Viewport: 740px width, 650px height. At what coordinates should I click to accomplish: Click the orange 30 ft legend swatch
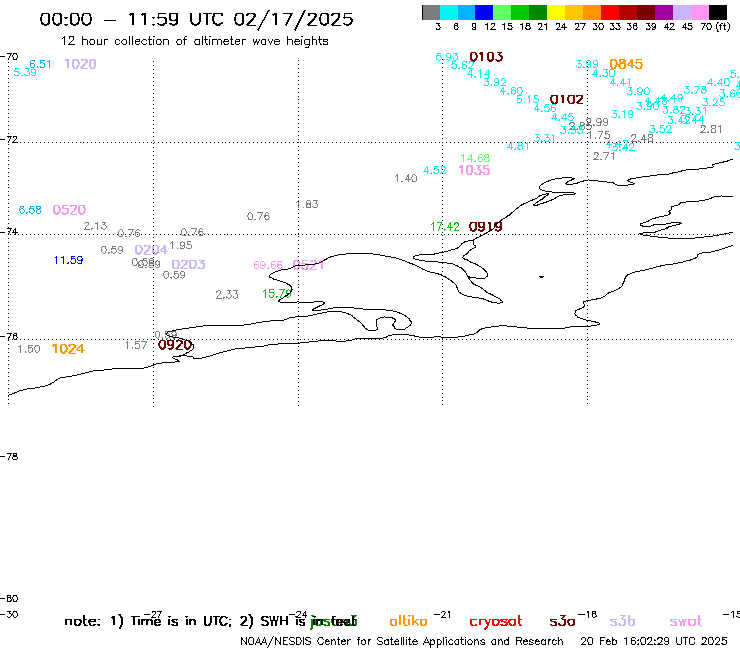coord(592,12)
